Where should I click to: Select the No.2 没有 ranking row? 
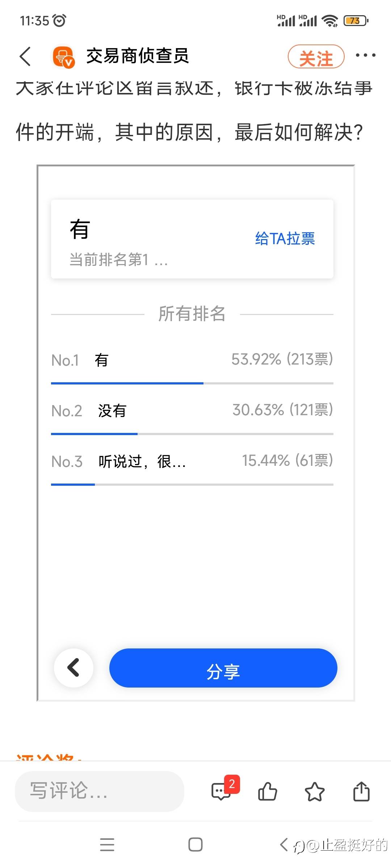click(x=192, y=411)
